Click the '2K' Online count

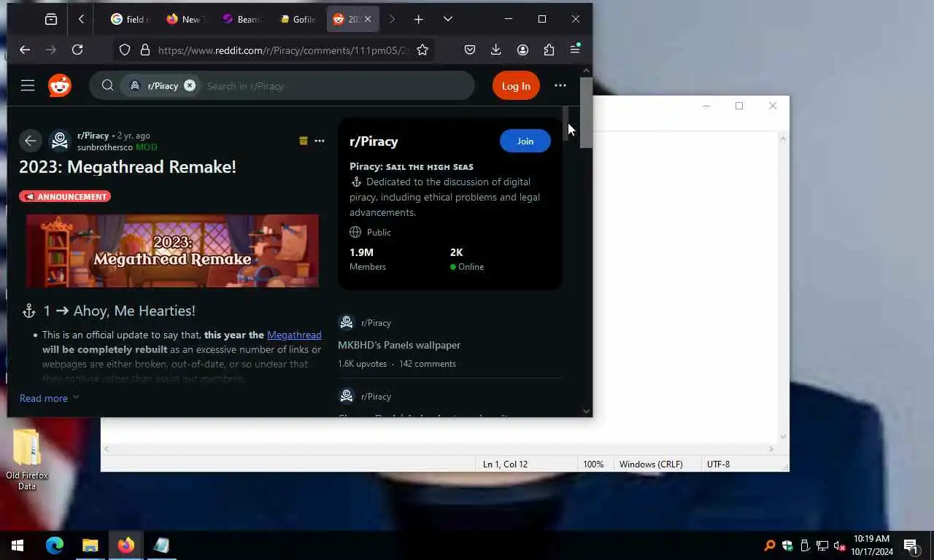click(457, 252)
